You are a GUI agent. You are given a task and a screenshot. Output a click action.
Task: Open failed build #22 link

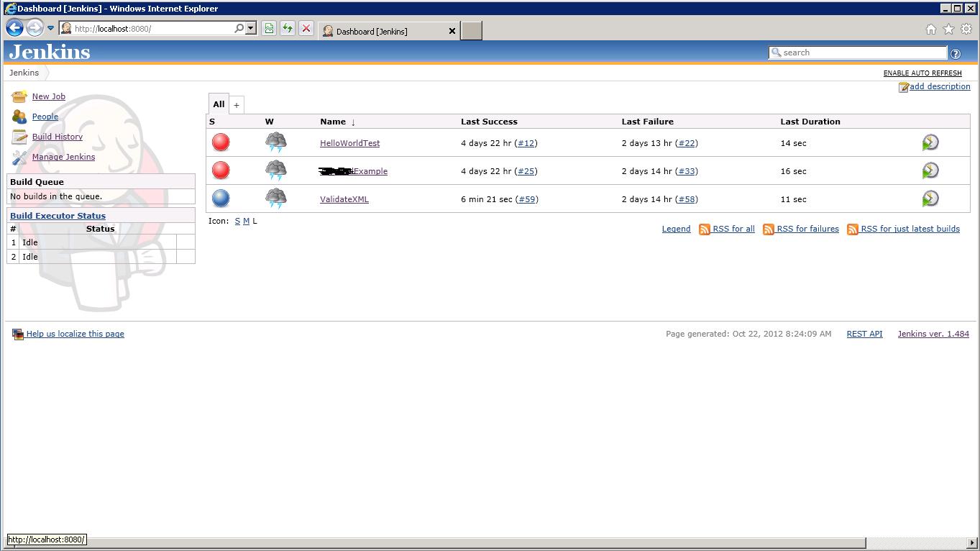pos(687,143)
